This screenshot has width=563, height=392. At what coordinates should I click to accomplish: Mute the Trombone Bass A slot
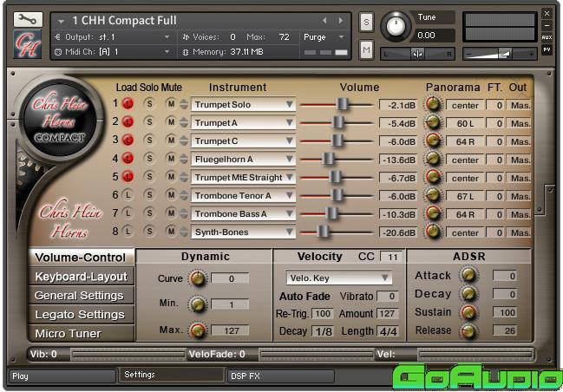pos(171,212)
